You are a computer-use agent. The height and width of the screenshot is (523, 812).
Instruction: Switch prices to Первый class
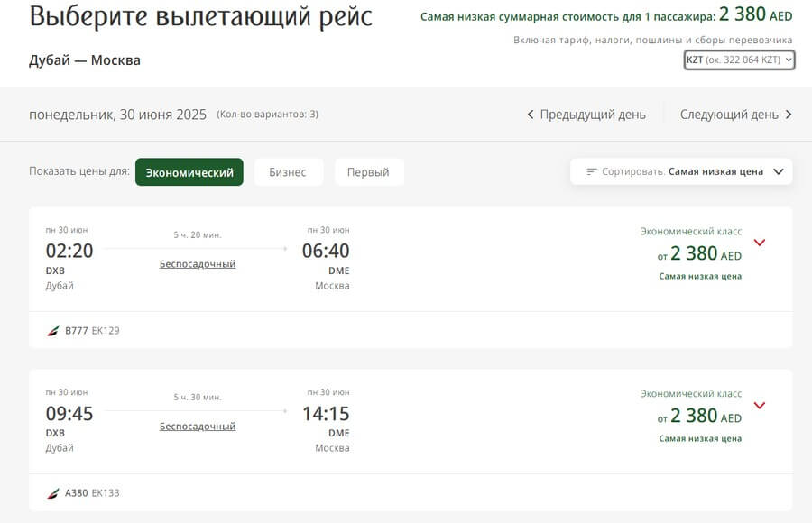(x=368, y=172)
